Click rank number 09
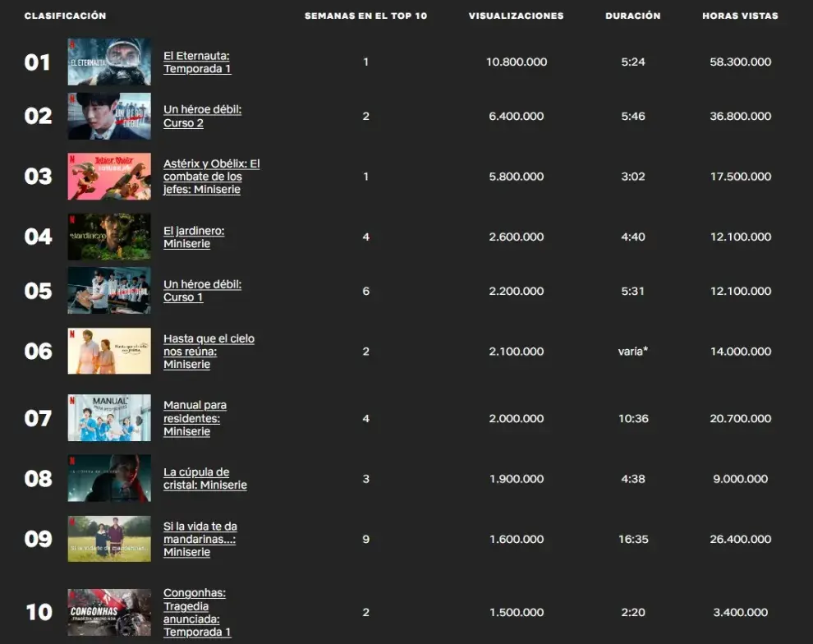Screen dimensions: 813x644 38,539
